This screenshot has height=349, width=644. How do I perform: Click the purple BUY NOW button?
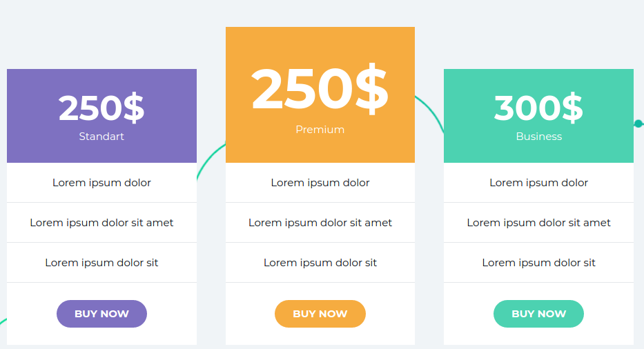click(x=101, y=314)
